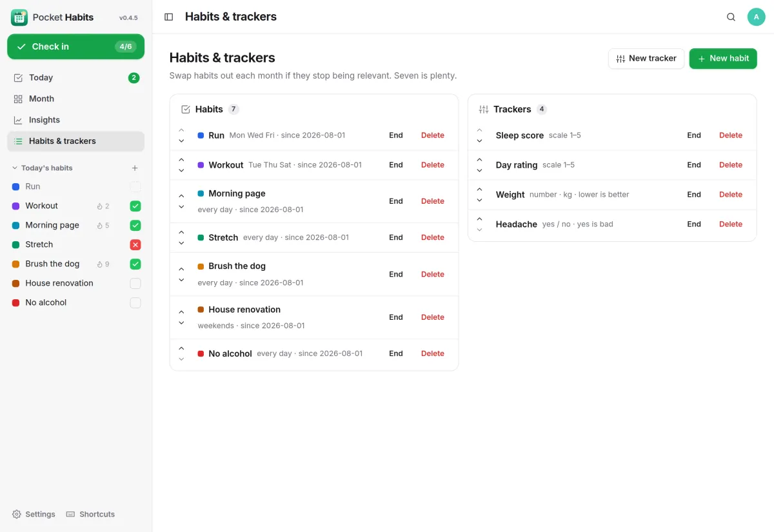Go to the Month view
Viewport: 774px width, 532px height.
pyautogui.click(x=76, y=99)
